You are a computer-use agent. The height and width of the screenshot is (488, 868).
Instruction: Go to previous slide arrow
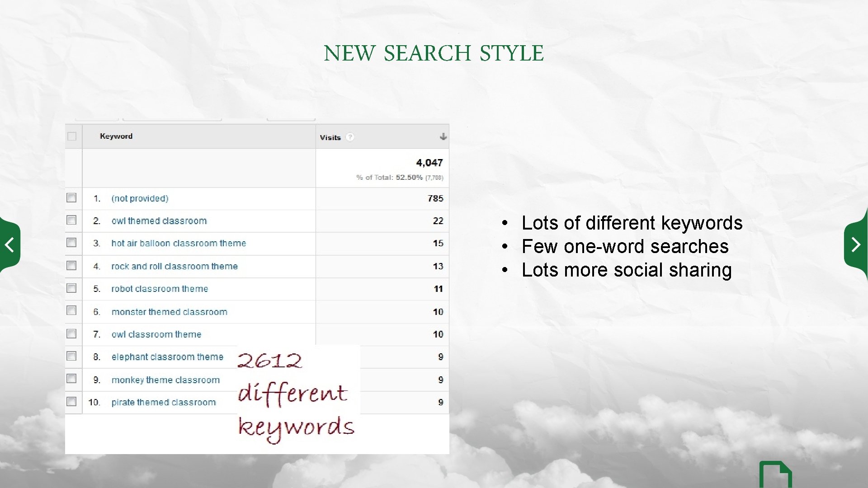click(9, 245)
